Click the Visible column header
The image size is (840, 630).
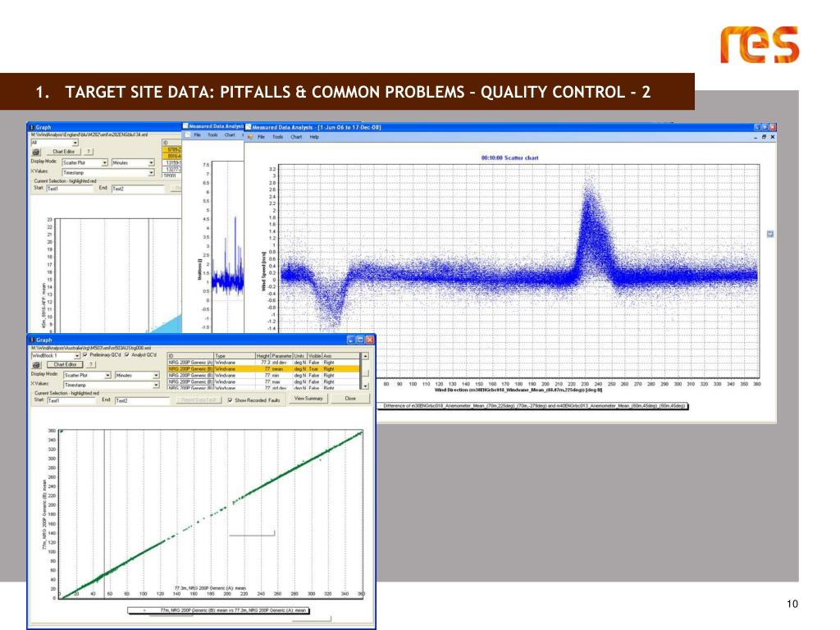[315, 356]
